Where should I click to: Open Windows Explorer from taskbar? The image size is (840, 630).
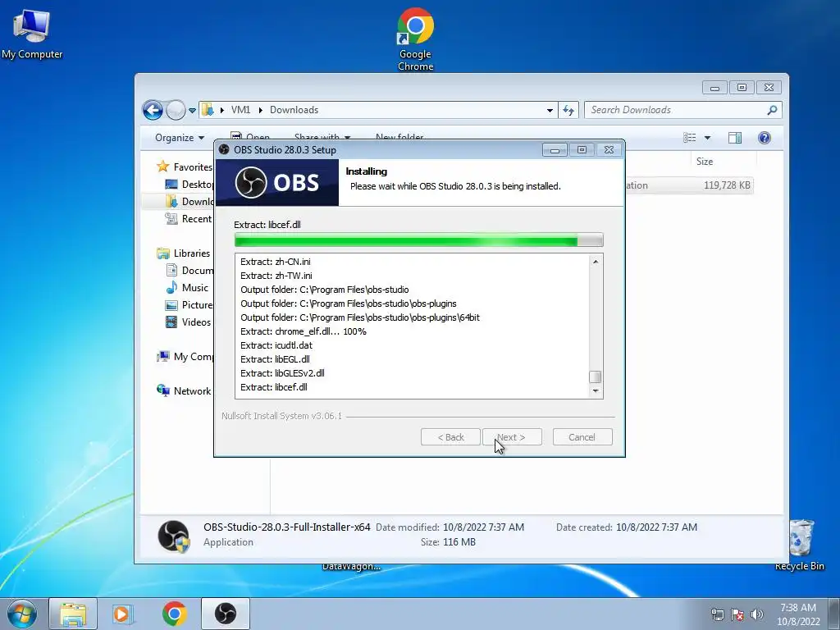73,614
